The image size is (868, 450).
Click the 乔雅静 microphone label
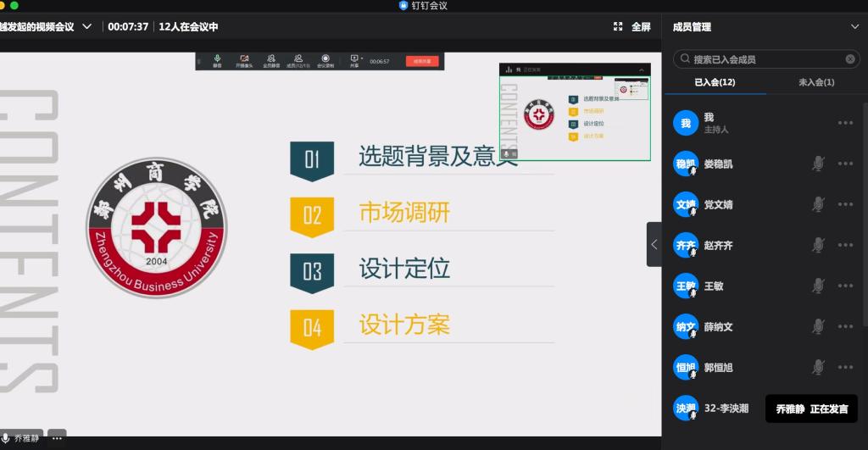pos(21,438)
